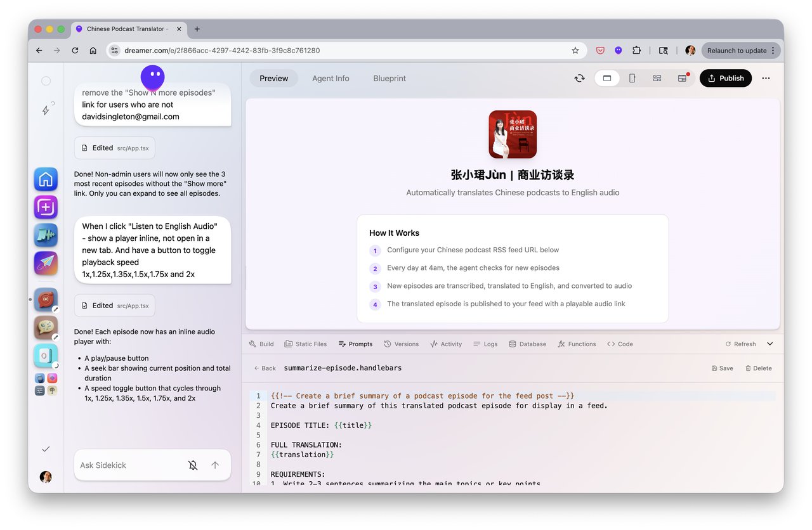The width and height of the screenshot is (812, 530).
Task: Collapse the bottom panel with the chevron
Action: (x=769, y=344)
